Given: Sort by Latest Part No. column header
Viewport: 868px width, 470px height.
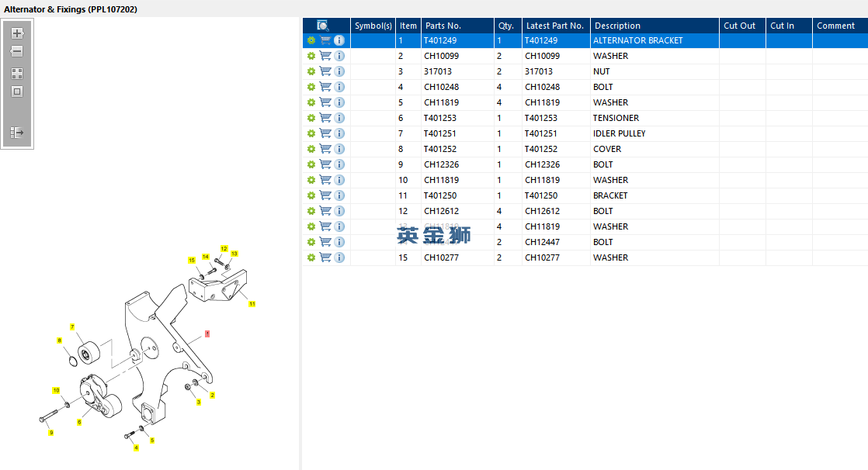Looking at the screenshot, I should coord(556,26).
